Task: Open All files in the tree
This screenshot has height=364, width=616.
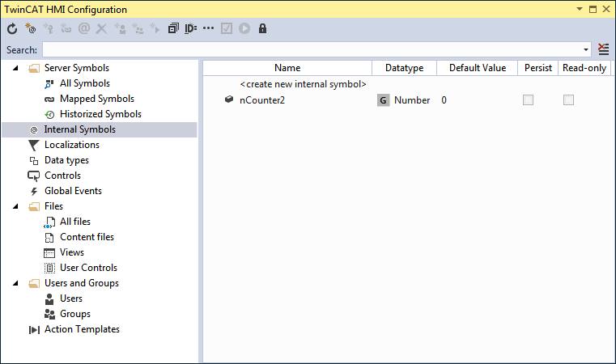Action: click(75, 222)
